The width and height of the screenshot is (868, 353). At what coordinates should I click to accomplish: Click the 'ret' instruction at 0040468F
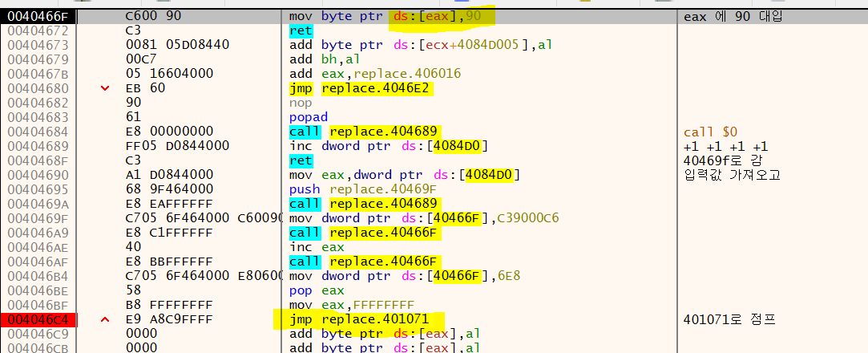[301, 160]
